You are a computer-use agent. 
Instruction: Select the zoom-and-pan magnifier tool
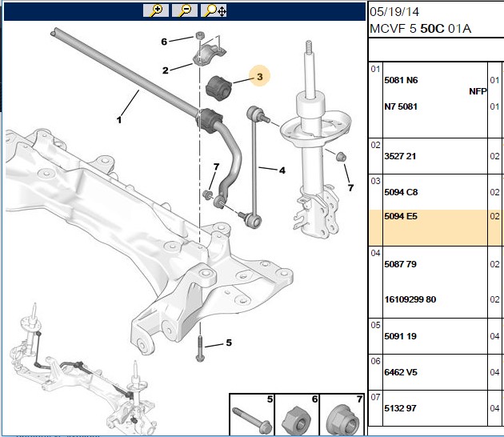tap(214, 10)
